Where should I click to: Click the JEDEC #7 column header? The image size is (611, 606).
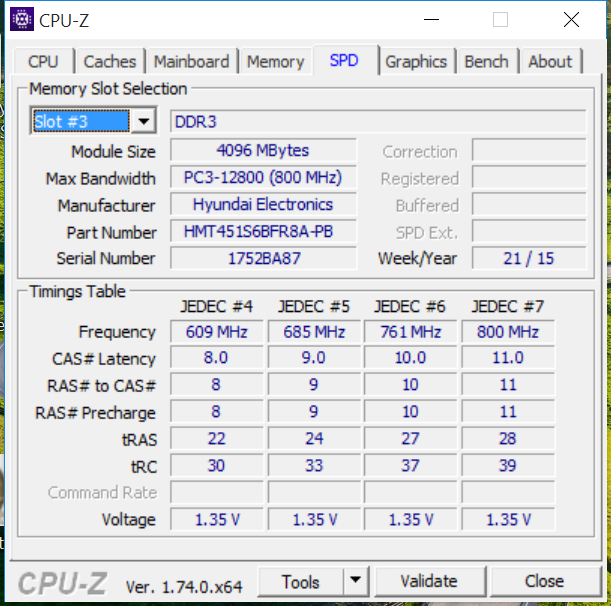[508, 306]
